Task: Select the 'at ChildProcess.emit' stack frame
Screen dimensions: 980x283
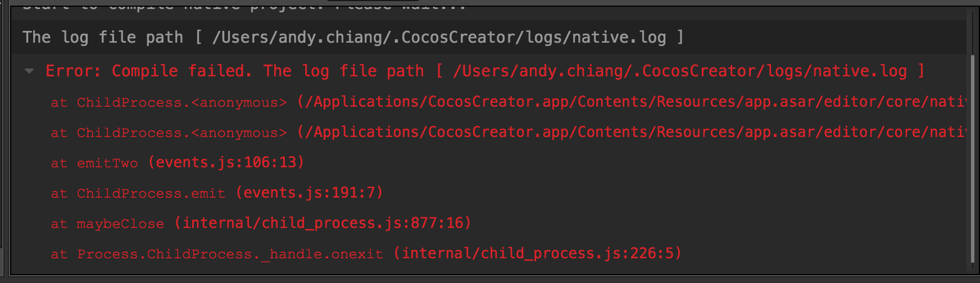Action: 138,194
